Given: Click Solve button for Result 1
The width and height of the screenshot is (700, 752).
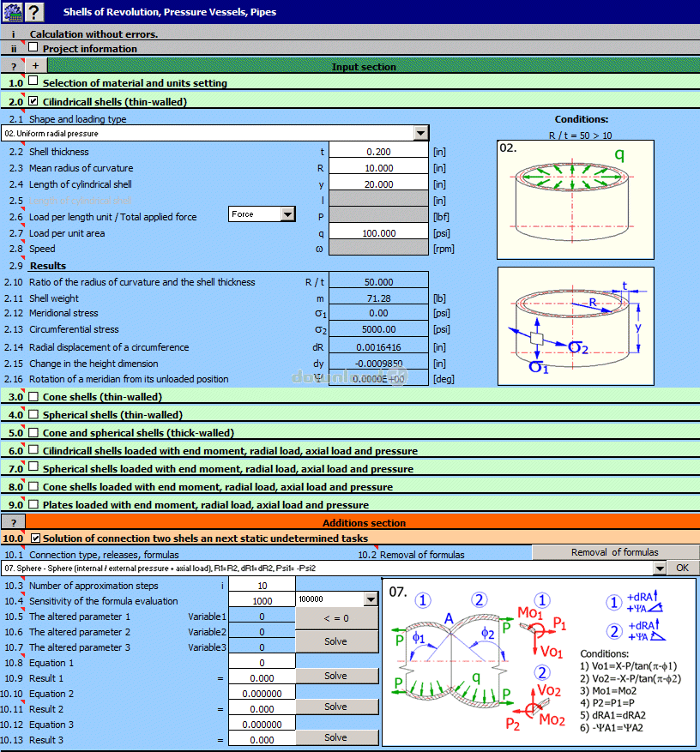Looking at the screenshot, I should click(x=336, y=676).
